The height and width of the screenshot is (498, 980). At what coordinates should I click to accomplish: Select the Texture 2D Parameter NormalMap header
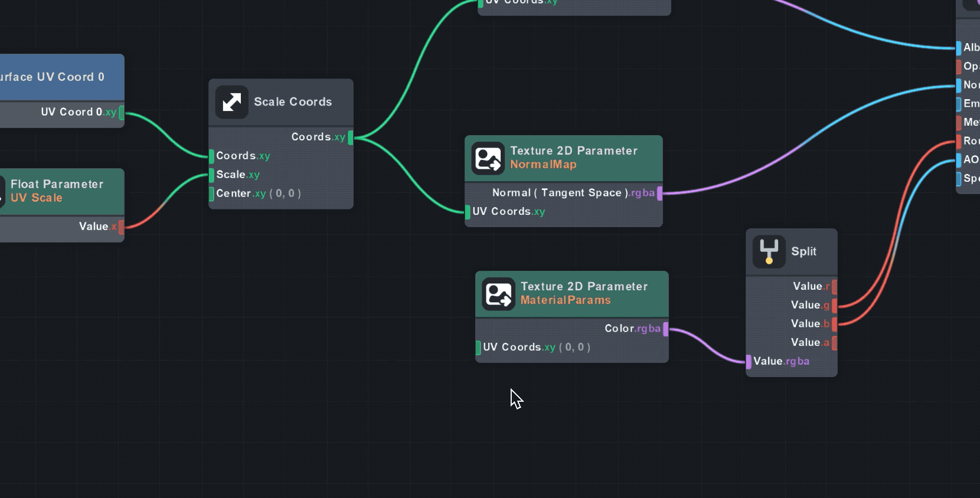[x=573, y=158]
